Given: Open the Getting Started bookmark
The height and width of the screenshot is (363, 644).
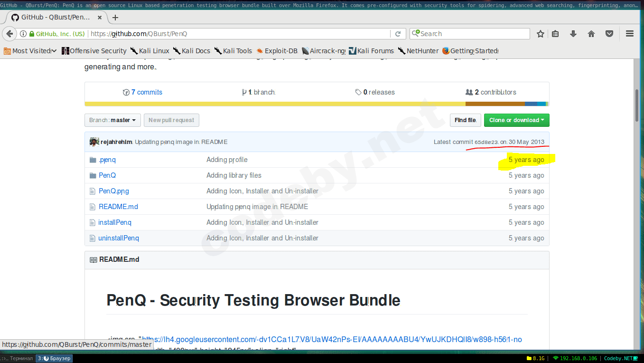Looking at the screenshot, I should click(470, 51).
